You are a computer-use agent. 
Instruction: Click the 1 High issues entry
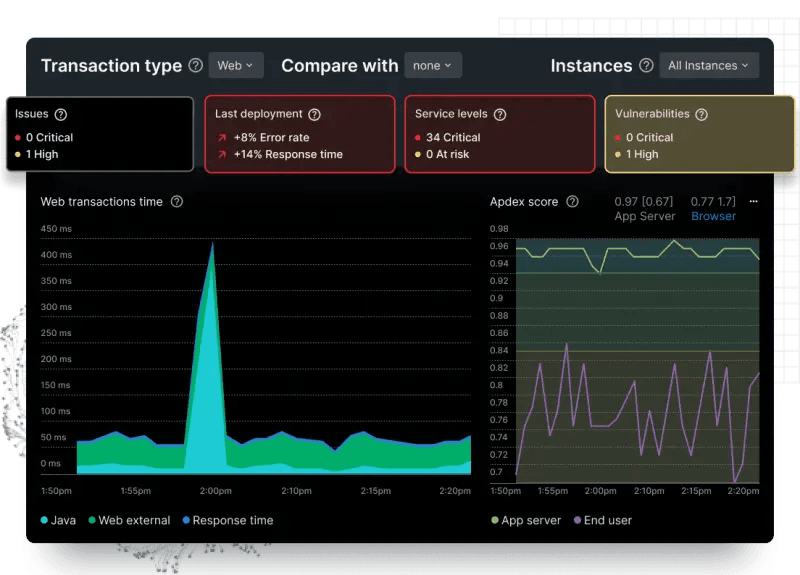click(x=36, y=154)
